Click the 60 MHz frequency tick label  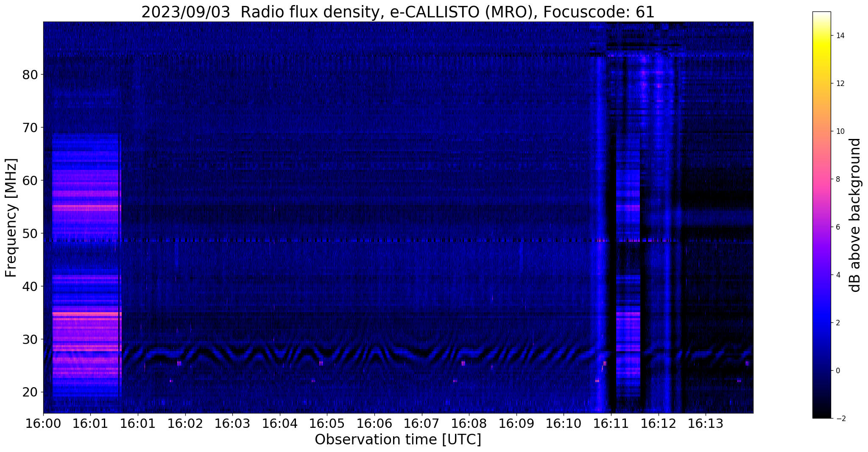pos(30,180)
